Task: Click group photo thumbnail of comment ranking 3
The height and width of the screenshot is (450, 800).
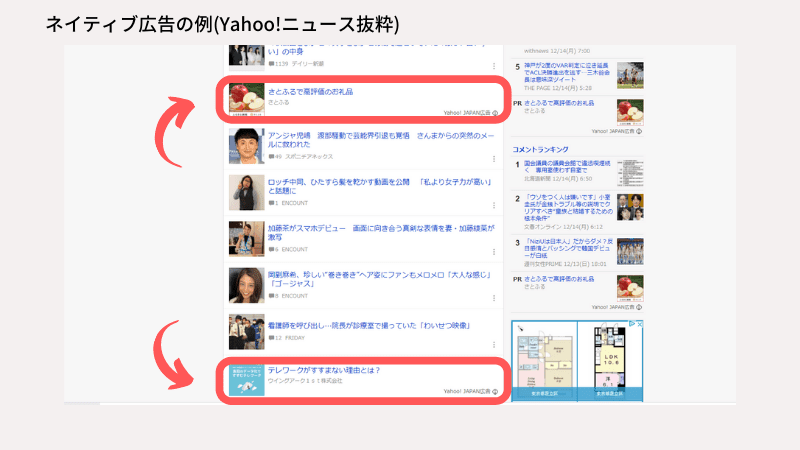Action: point(630,251)
